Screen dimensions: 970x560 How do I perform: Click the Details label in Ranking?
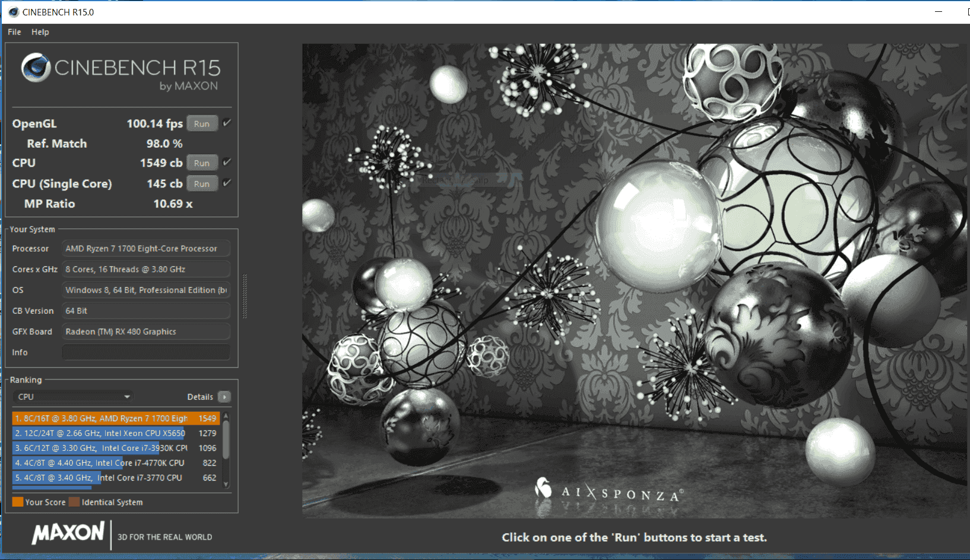pos(200,397)
